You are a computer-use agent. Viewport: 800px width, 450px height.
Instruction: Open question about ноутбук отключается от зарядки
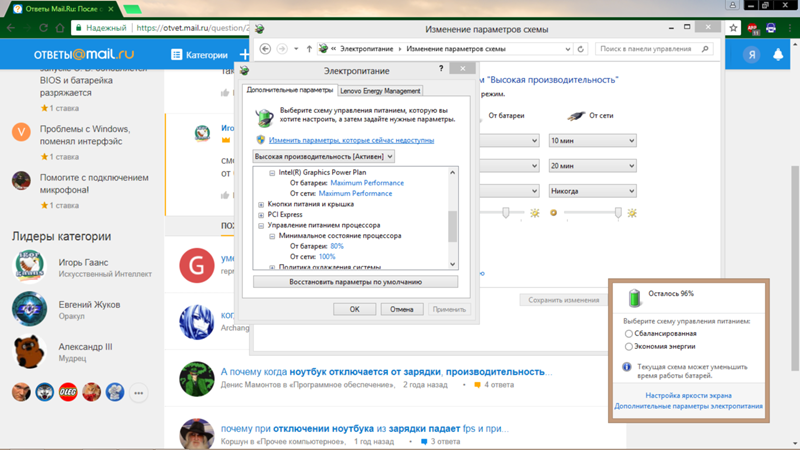[x=386, y=372]
